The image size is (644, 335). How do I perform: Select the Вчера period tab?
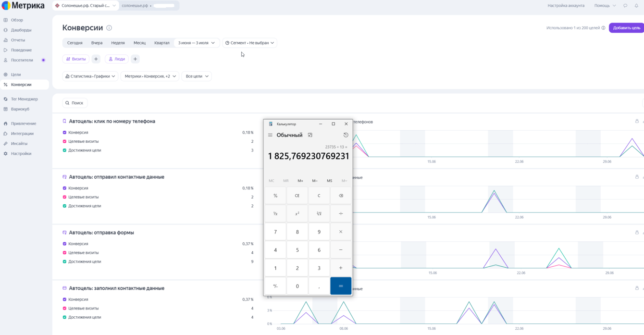click(97, 43)
